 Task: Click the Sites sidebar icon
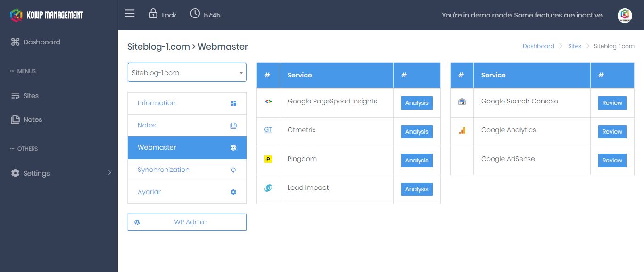pos(15,96)
